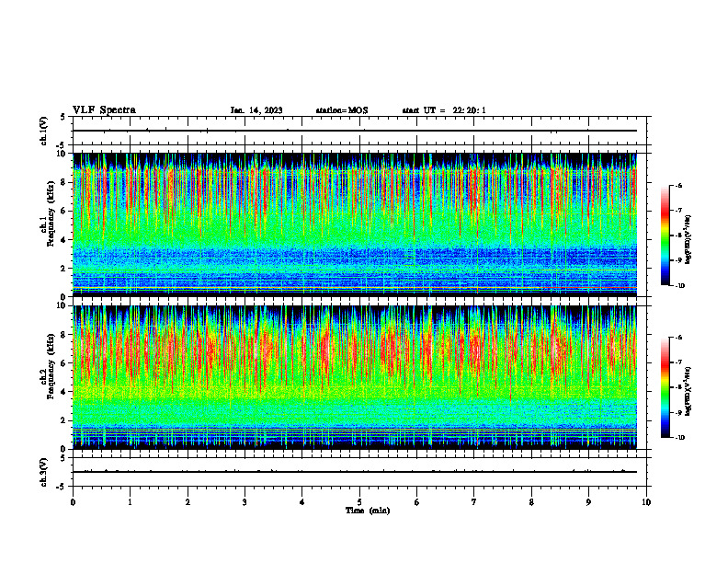The height and width of the screenshot is (563, 728).
Task: Click the "2" kHz tick of ch.2 spectrogram
Action: (64, 420)
